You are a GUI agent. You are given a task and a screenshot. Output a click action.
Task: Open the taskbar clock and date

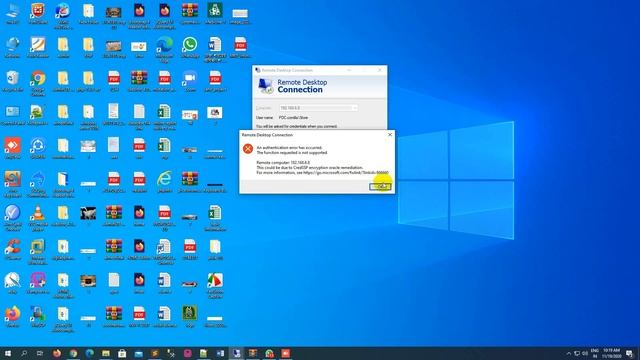[611, 353]
